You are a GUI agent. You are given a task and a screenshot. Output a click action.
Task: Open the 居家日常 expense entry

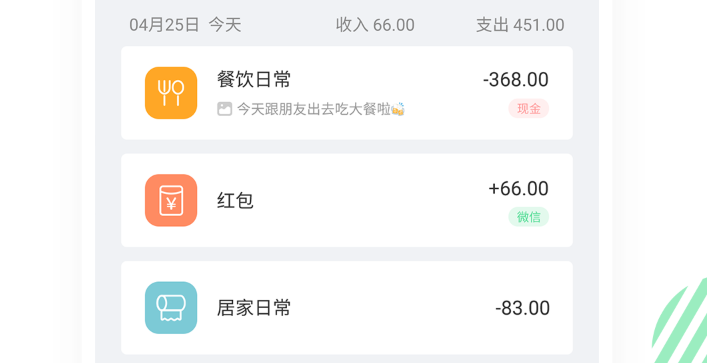coord(347,308)
